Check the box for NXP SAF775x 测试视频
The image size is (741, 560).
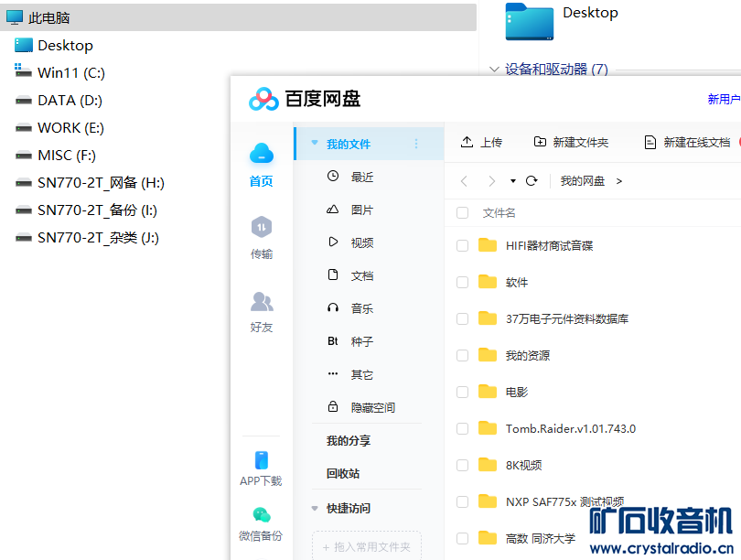[462, 501]
